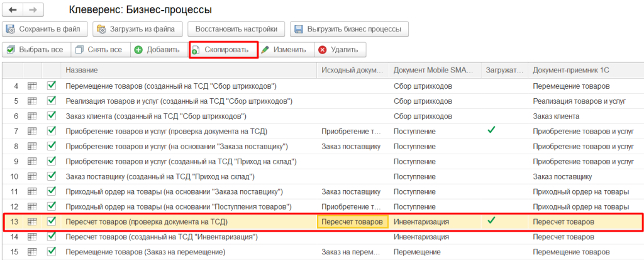Image resolution: width=644 pixels, height=260 pixels.
Task: Go forward with the right arrow button
Action: pos(33,10)
